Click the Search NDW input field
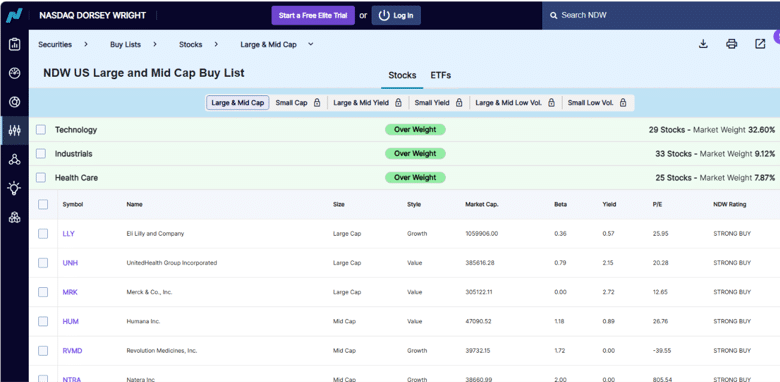This screenshot has height=382, width=780. click(661, 15)
